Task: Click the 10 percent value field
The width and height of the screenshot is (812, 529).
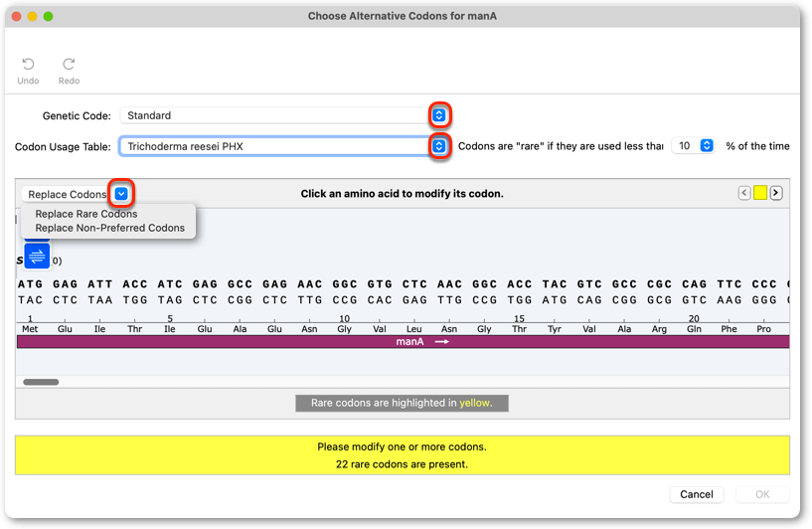Action: click(685, 145)
